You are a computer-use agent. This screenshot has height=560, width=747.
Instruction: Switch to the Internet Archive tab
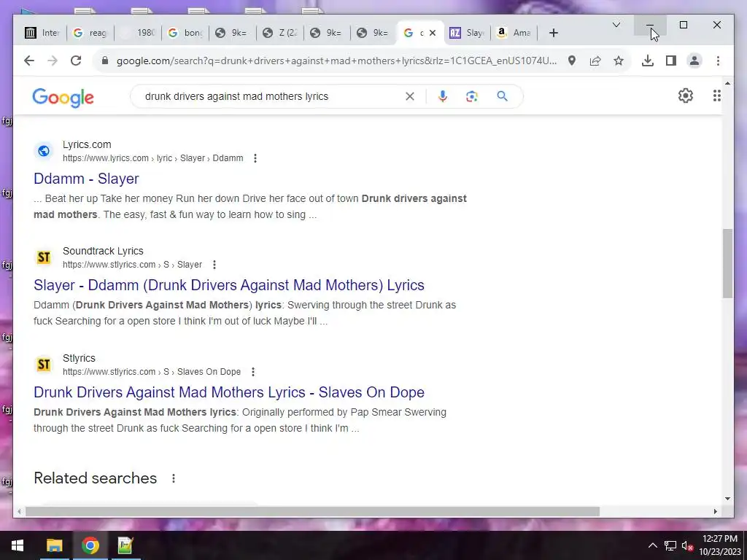click(42, 33)
